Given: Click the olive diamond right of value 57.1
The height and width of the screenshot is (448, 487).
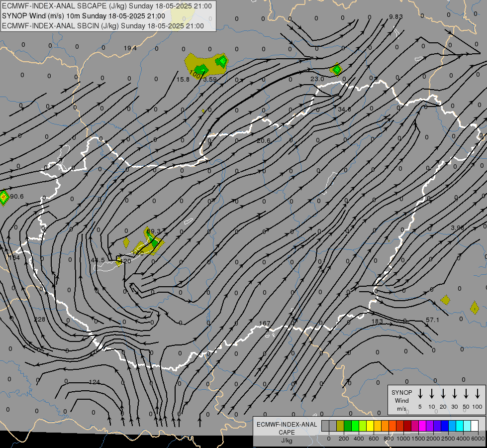Looking at the screenshot, I should [x=445, y=300].
